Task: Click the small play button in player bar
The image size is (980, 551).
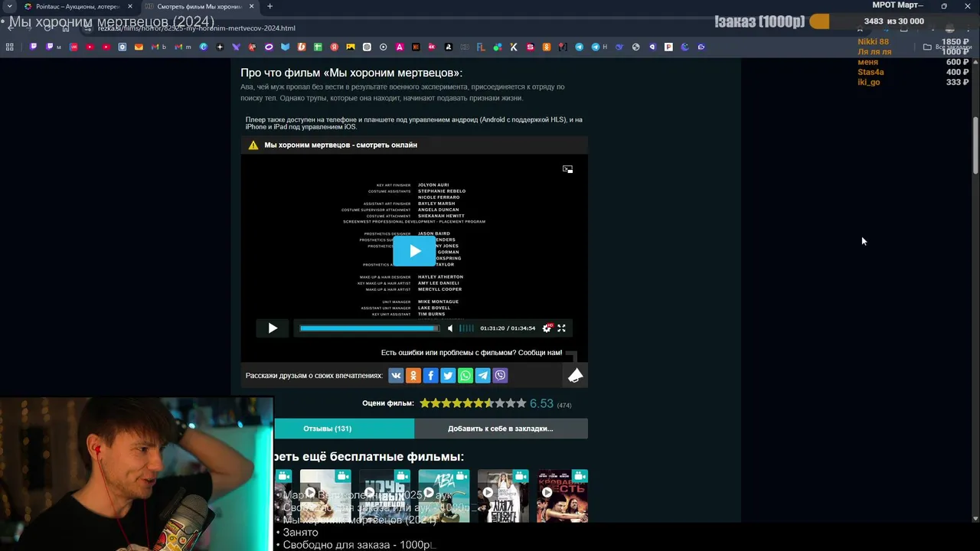Action: click(x=273, y=328)
